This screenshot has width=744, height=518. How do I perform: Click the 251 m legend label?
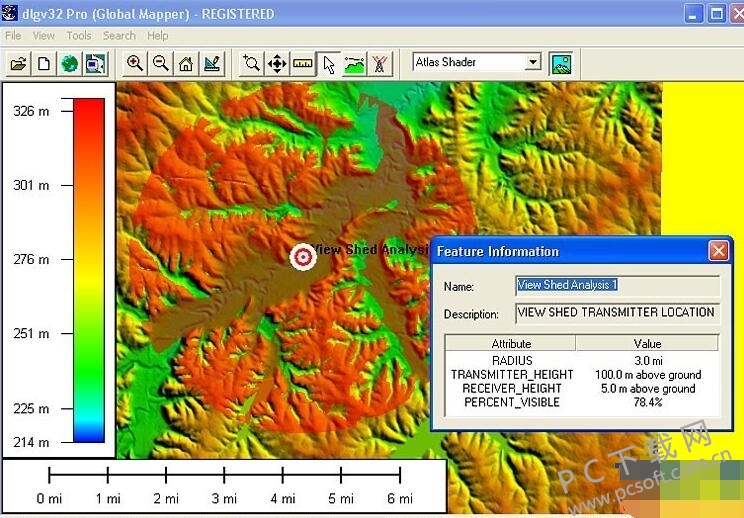click(x=31, y=333)
